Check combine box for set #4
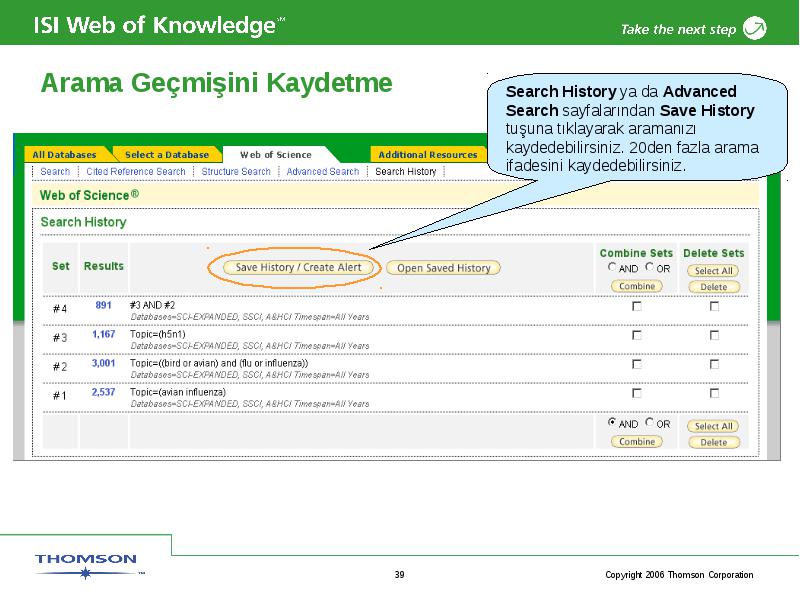 [637, 306]
